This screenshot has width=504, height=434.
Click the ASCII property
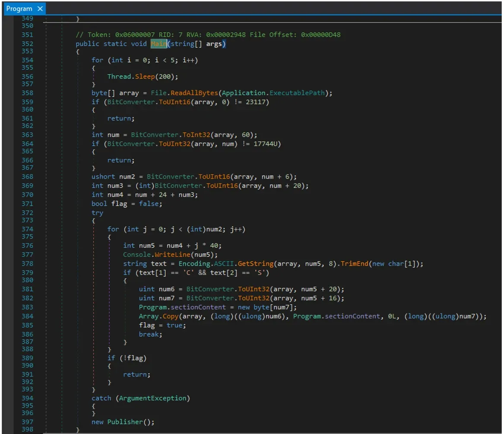pyautogui.click(x=224, y=264)
